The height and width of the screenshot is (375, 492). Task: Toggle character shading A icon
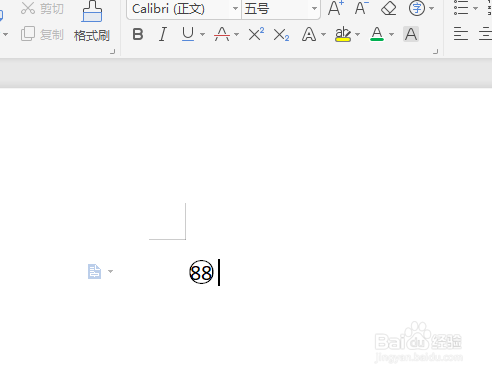click(x=411, y=34)
